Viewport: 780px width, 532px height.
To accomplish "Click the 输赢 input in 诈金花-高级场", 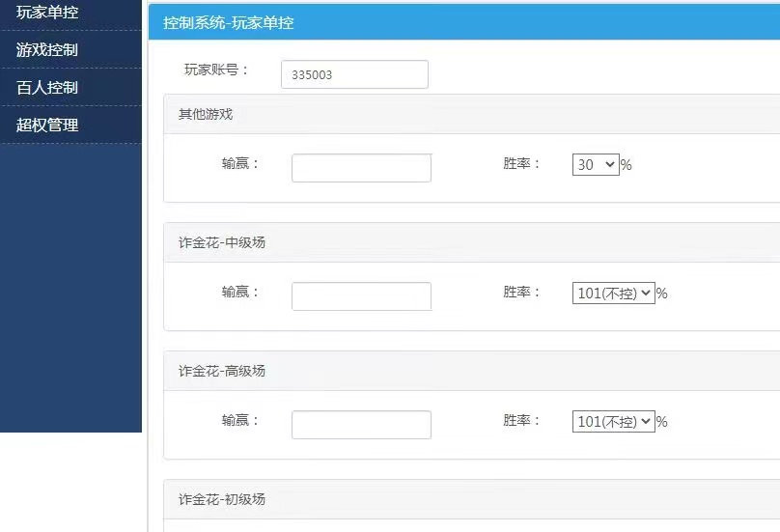I will click(x=361, y=425).
